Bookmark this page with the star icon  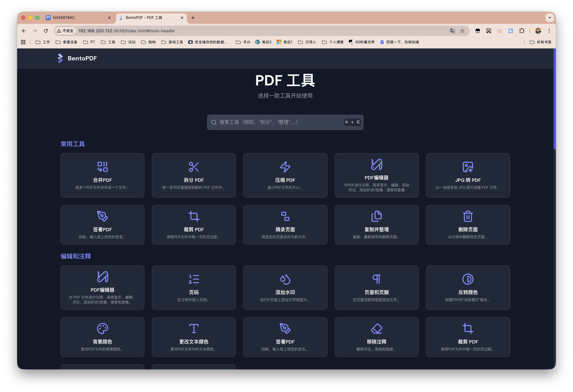(462, 31)
